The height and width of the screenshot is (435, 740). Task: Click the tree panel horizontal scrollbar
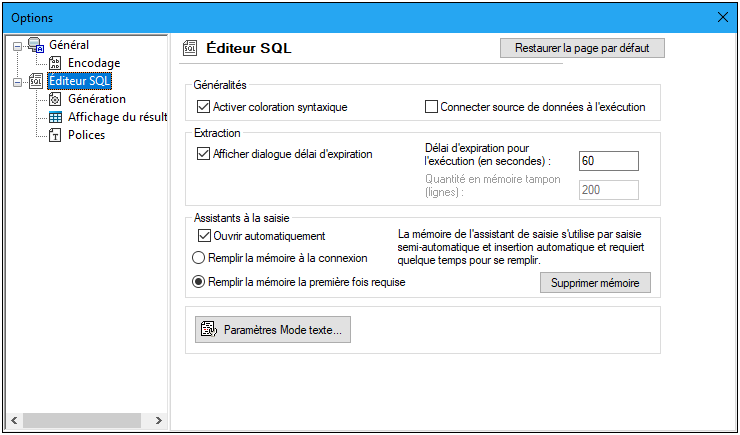(x=88, y=419)
